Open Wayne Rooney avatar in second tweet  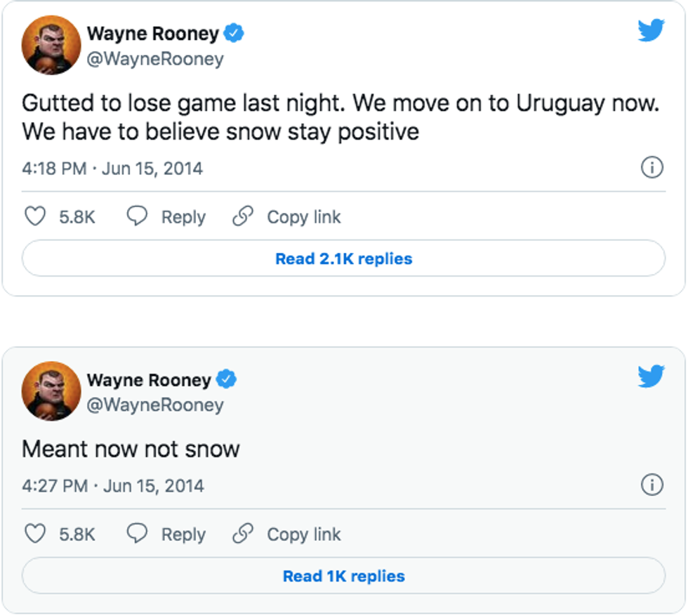pyautogui.click(x=51, y=391)
